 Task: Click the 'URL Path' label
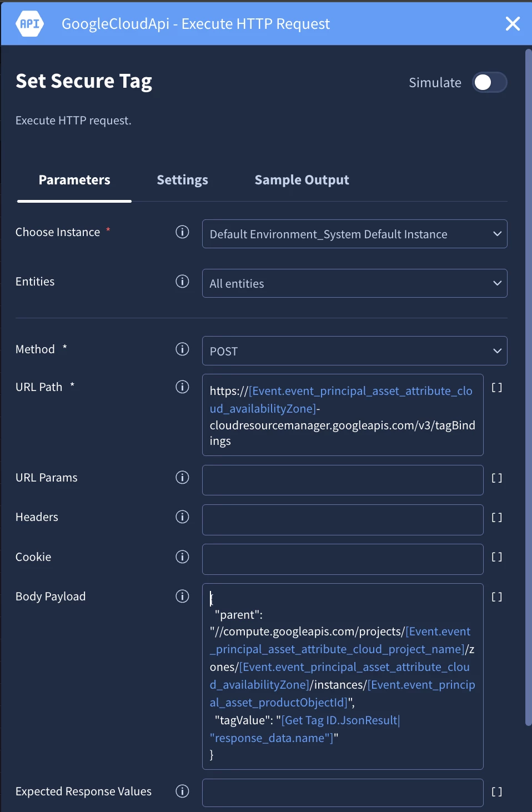(39, 387)
